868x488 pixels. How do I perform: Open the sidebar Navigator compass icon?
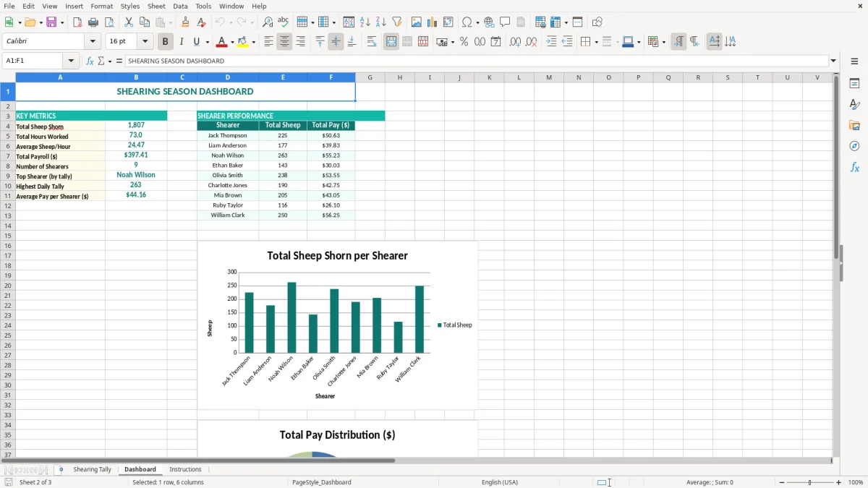tap(854, 147)
